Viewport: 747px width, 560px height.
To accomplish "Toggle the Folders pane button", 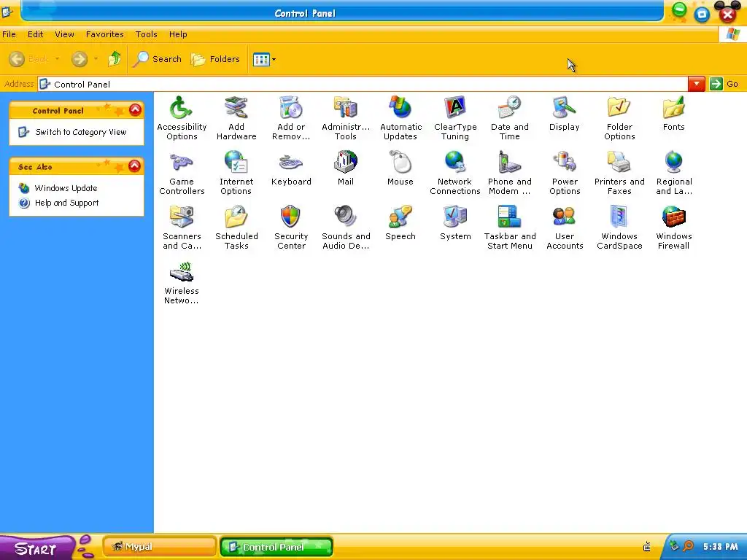I will (x=215, y=59).
